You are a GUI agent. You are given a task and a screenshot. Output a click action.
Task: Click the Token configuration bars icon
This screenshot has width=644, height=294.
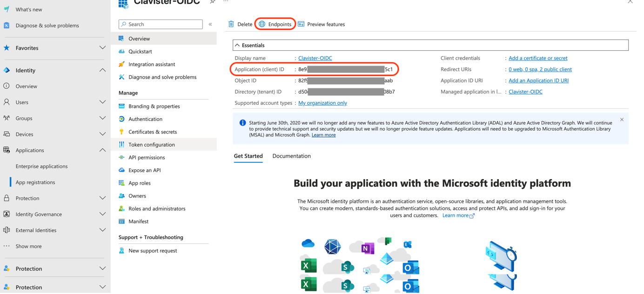click(x=121, y=145)
